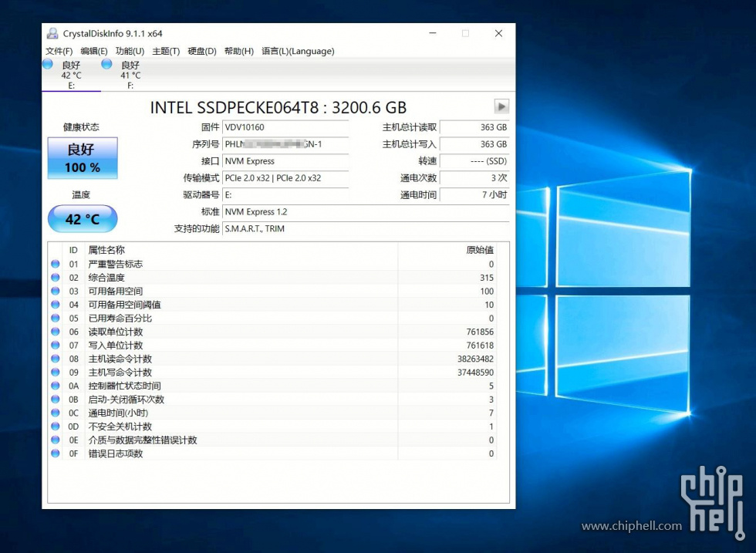Click the next disk arrow button
The image size is (756, 553).
pos(501,106)
